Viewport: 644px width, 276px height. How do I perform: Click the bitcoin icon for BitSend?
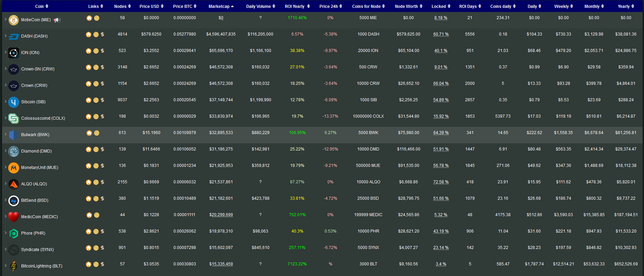pyautogui.click(x=96, y=199)
